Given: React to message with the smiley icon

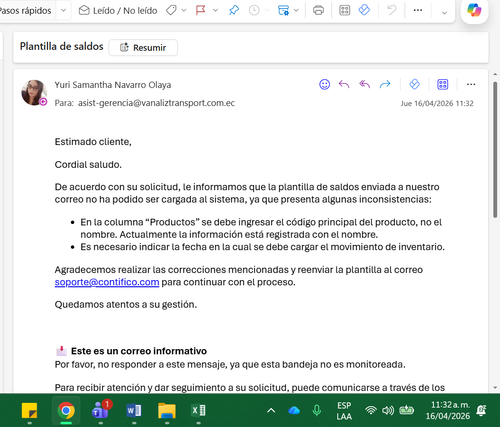Looking at the screenshot, I should point(324,84).
